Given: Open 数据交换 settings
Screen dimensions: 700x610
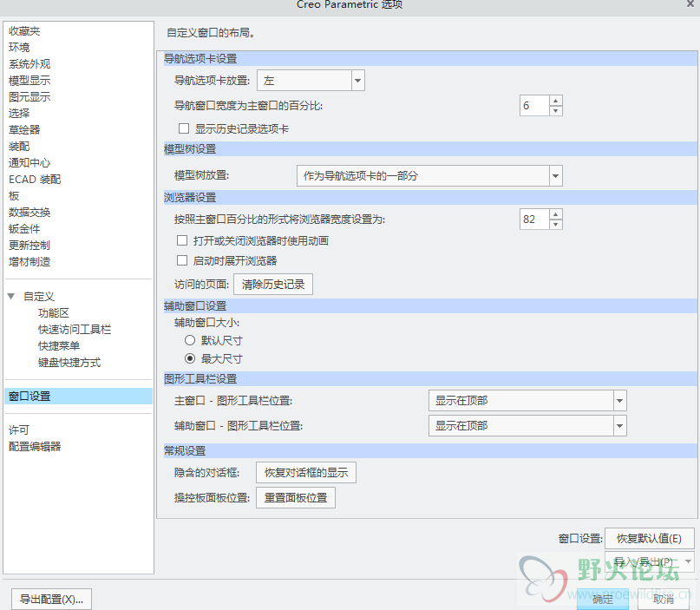Looking at the screenshot, I should tap(29, 213).
